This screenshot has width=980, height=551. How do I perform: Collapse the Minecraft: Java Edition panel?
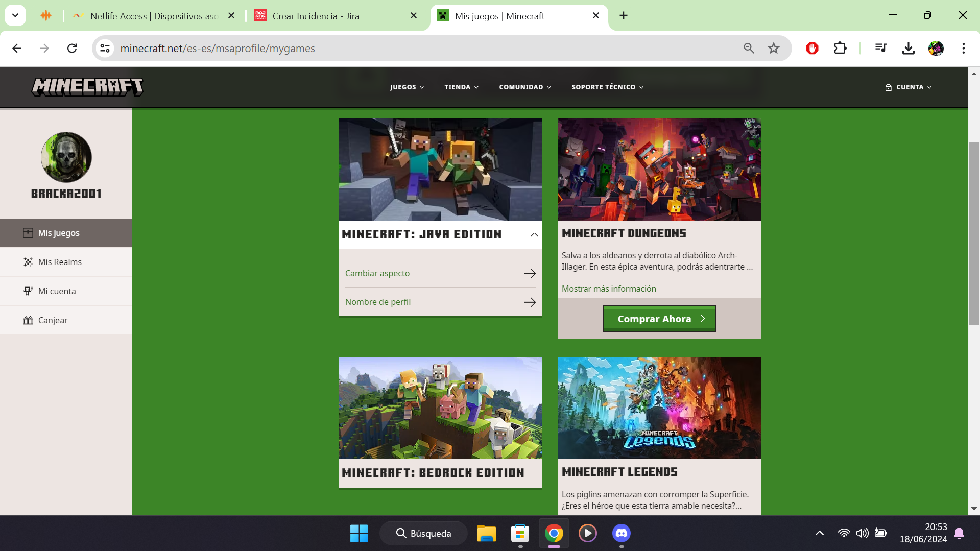(x=534, y=235)
